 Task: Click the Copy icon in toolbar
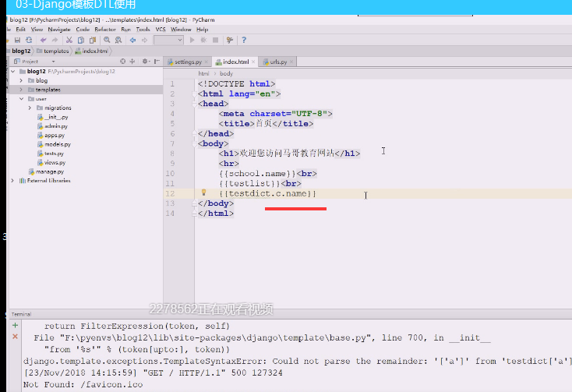[80, 40]
